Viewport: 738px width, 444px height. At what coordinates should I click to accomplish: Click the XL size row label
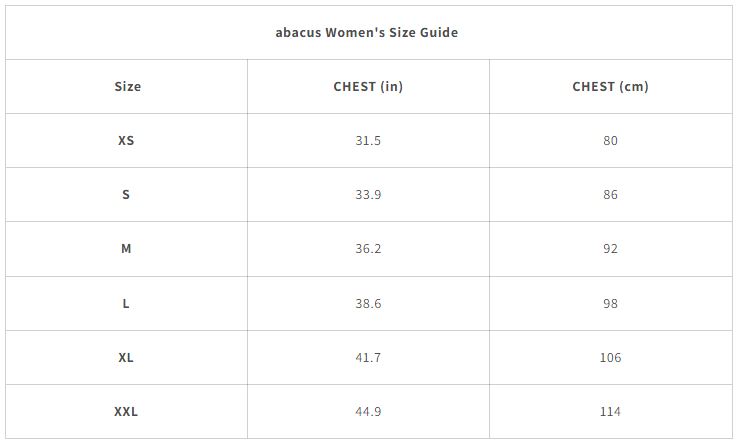(126, 357)
